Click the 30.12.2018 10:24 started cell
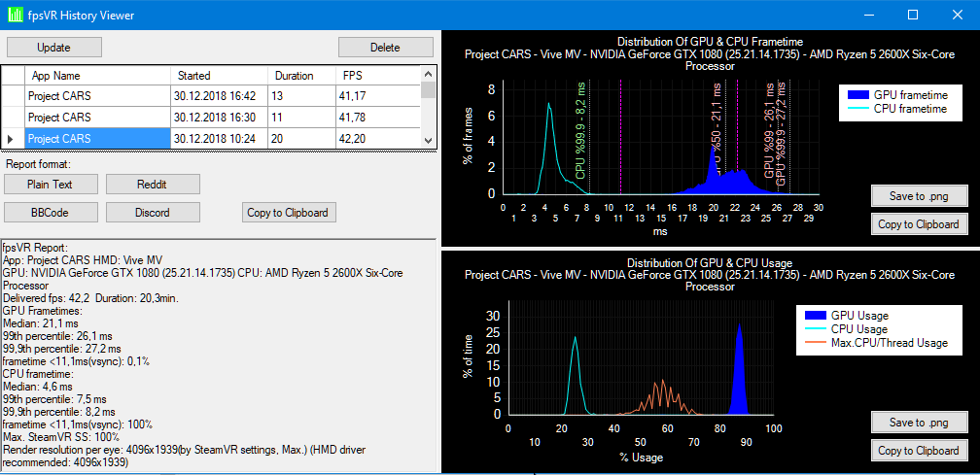This screenshot has height=475, width=980. [220, 139]
